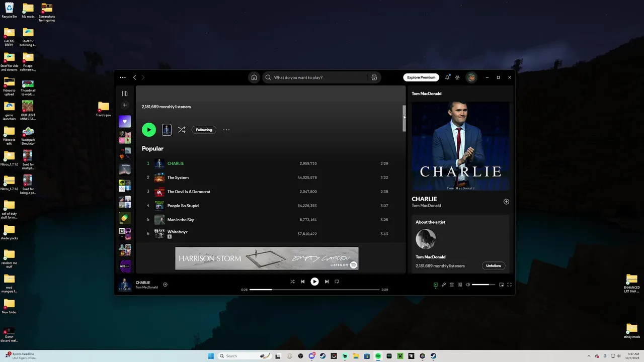Open CHARLIE title link in Now Playing panel
The image size is (644, 362).
pos(424,199)
